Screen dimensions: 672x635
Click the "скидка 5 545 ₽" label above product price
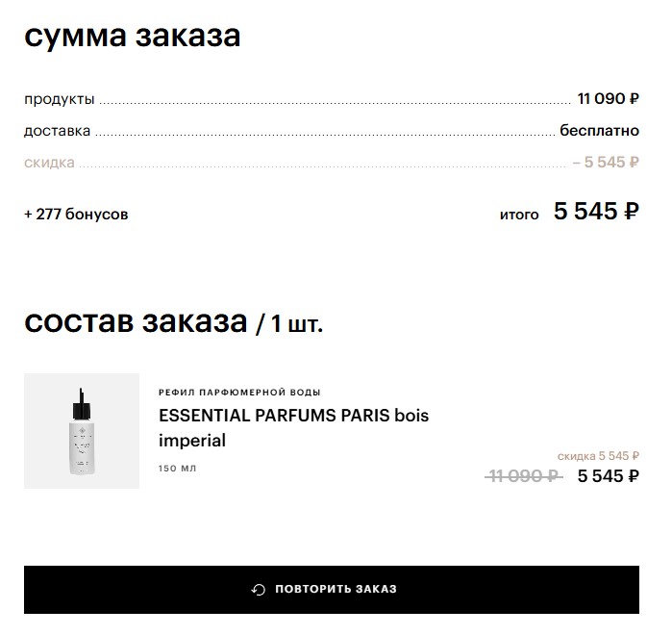(598, 456)
